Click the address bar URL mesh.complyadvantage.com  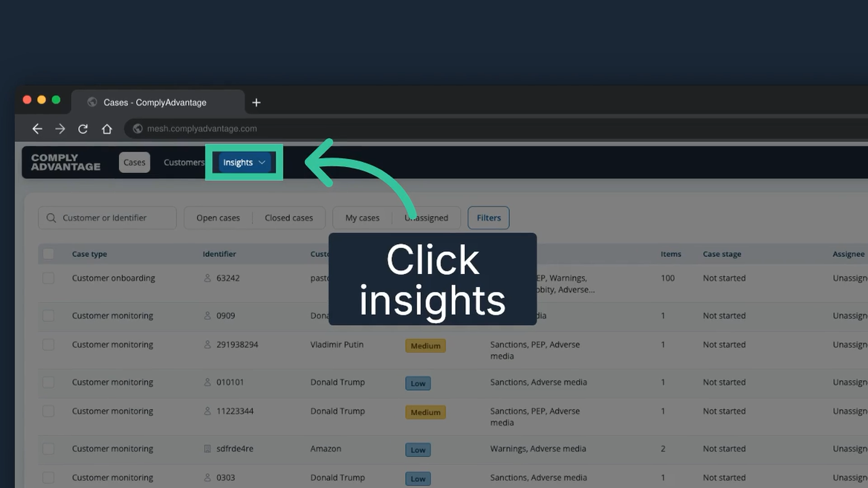pos(202,129)
